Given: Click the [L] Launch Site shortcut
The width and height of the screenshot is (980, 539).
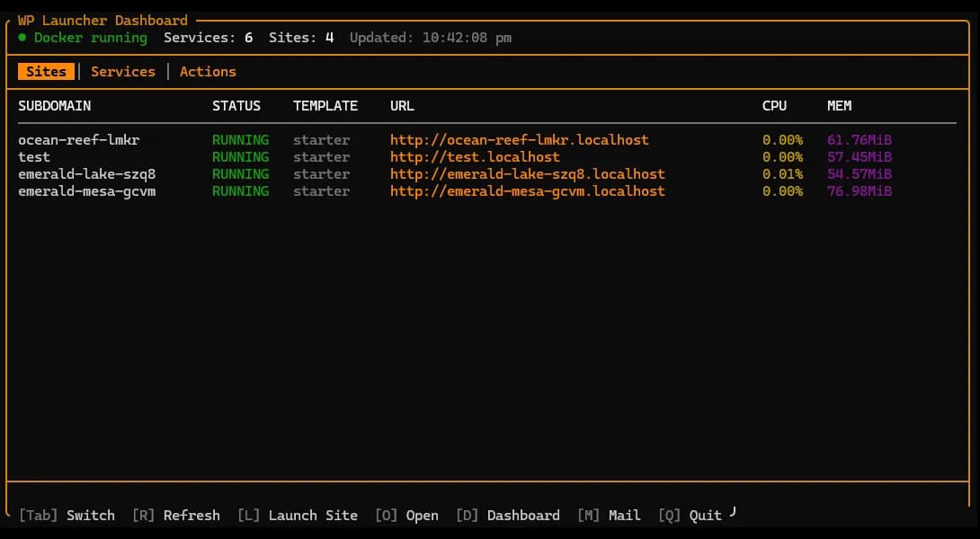Looking at the screenshot, I should click(298, 516).
